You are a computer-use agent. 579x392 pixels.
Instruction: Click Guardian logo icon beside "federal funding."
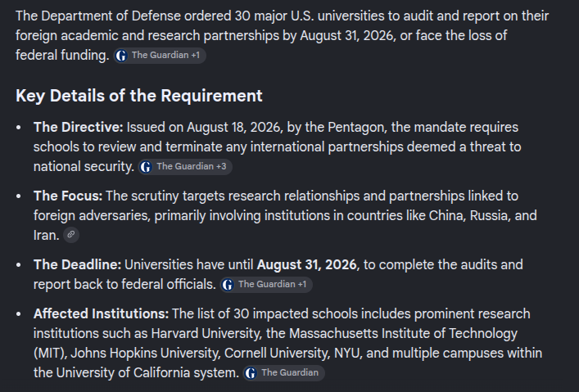point(121,56)
